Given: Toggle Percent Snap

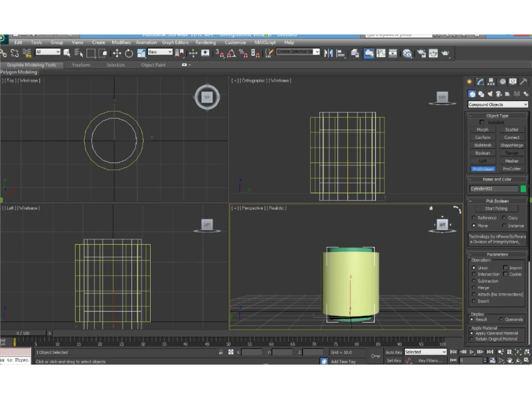Looking at the screenshot, I should point(243,53).
